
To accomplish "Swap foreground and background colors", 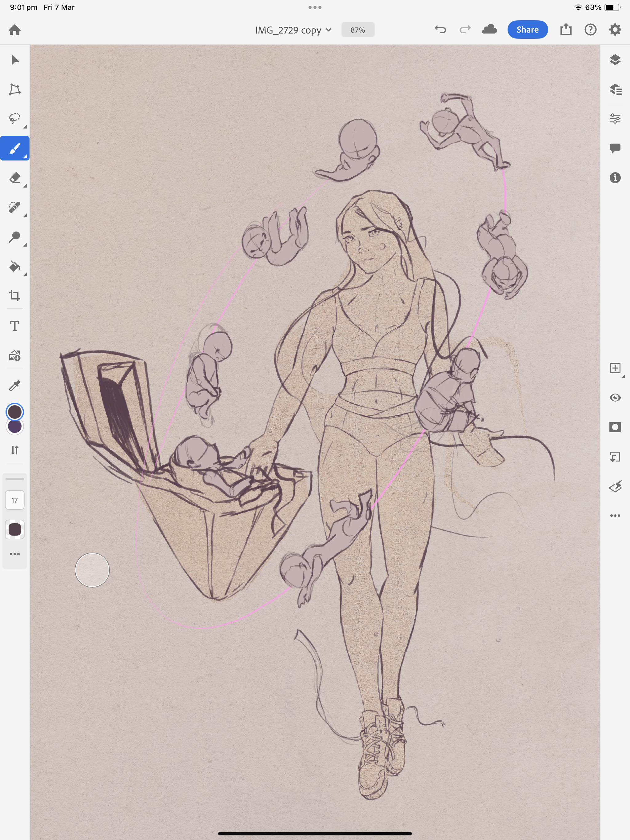I will [14, 450].
